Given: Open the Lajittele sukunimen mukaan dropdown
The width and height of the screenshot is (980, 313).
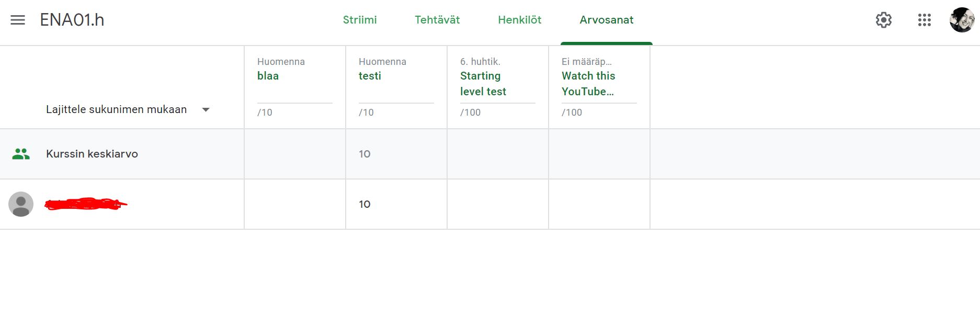Looking at the screenshot, I should pos(116,109).
